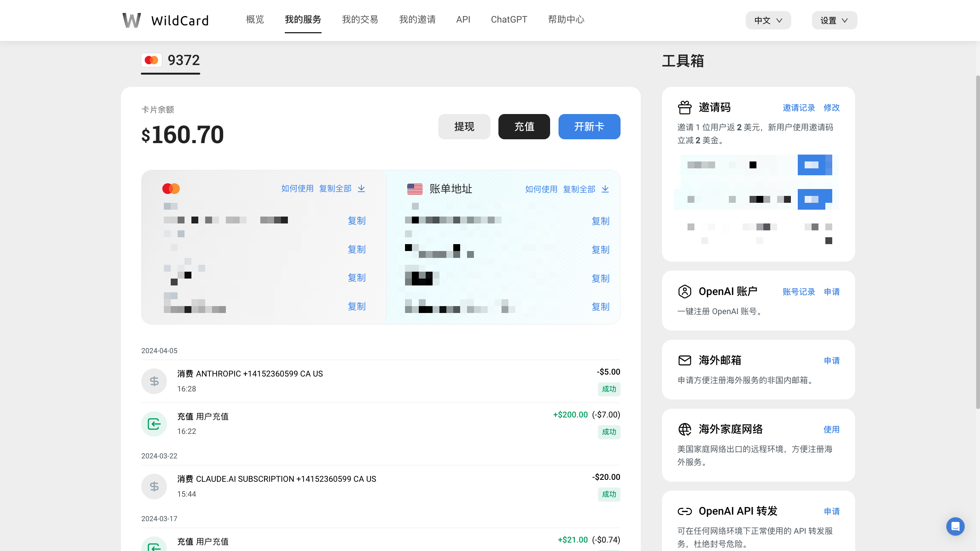Image resolution: width=980 pixels, height=551 pixels.
Task: Click the link icon beside OpenAI API 转发
Action: click(685, 511)
